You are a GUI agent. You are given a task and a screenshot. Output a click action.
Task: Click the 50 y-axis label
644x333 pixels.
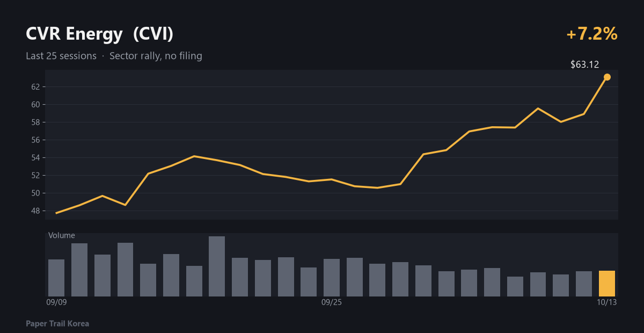36,193
